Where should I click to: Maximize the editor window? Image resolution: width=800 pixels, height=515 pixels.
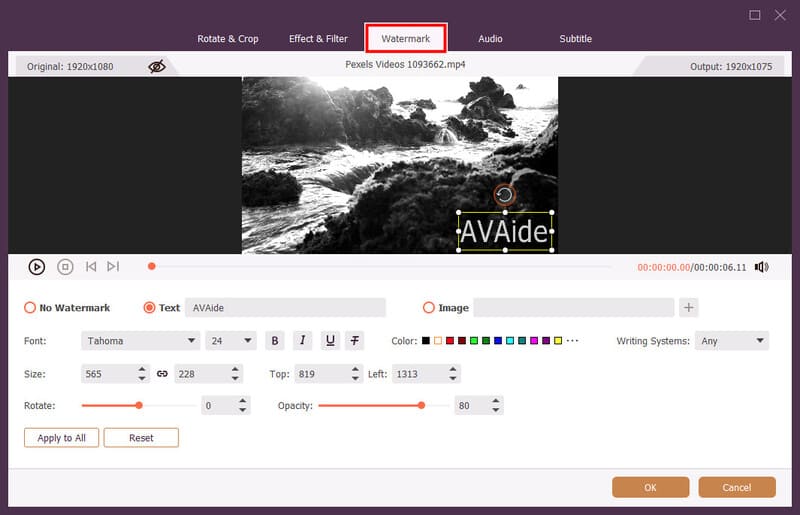pyautogui.click(x=755, y=15)
